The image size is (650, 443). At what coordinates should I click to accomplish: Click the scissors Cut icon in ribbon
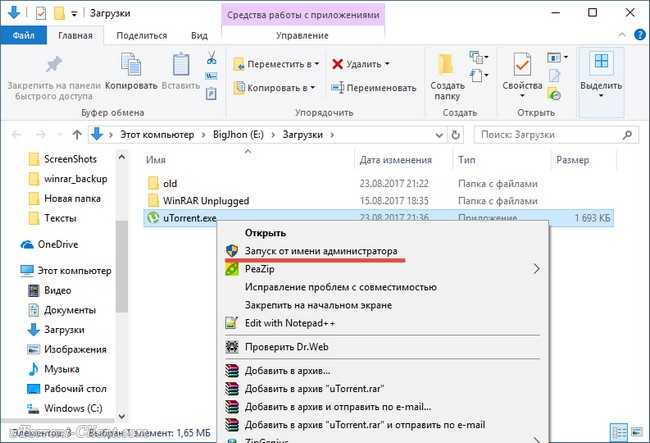click(211, 58)
